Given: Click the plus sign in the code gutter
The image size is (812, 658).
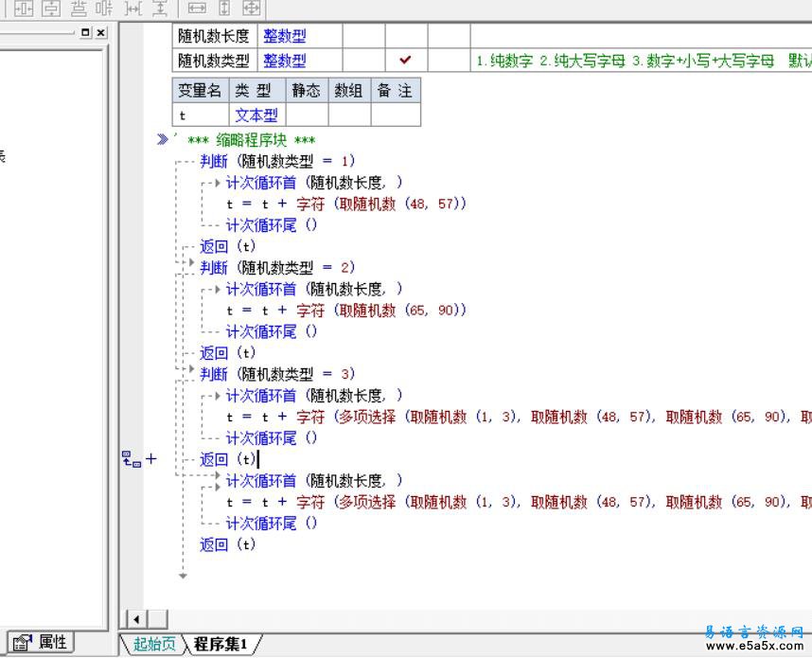Looking at the screenshot, I should click(x=151, y=459).
